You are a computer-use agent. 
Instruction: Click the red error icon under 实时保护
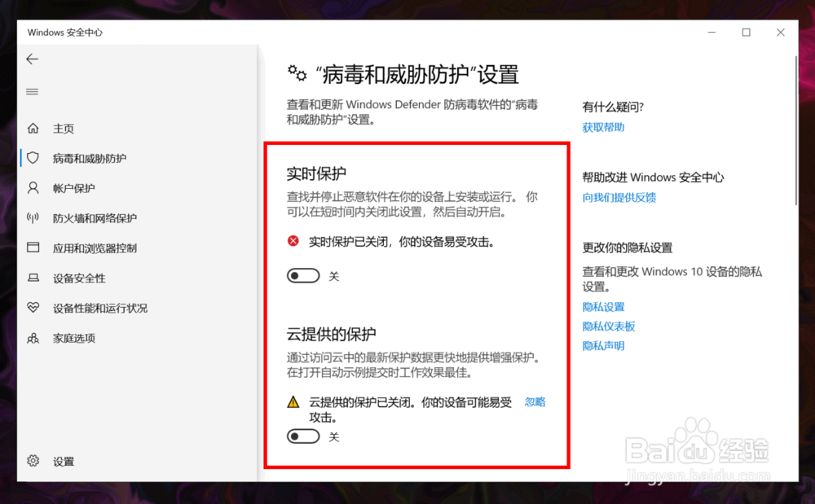click(293, 241)
